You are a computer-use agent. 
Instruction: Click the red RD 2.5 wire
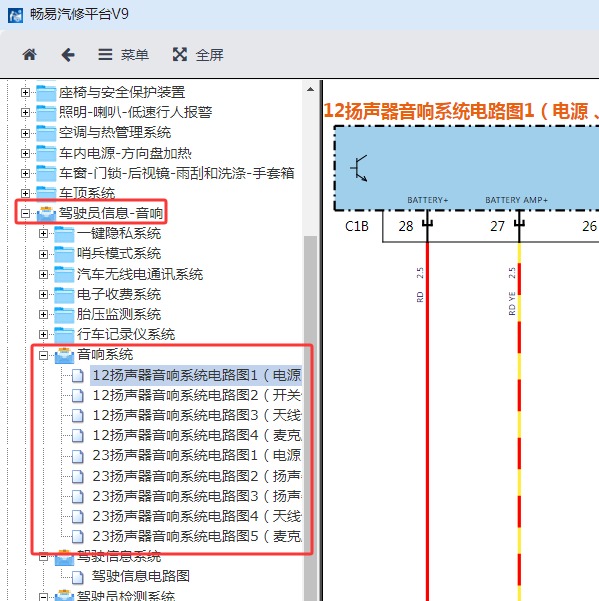[x=427, y=422]
